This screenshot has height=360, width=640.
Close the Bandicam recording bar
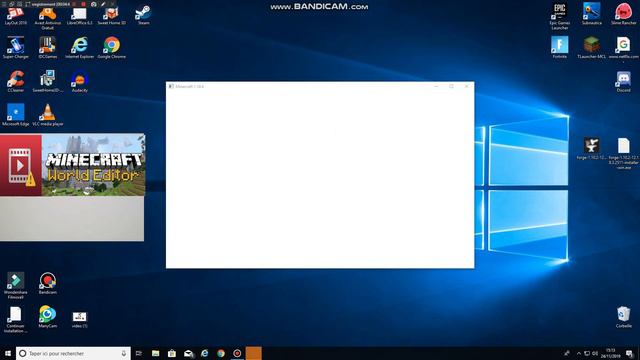(113, 4)
